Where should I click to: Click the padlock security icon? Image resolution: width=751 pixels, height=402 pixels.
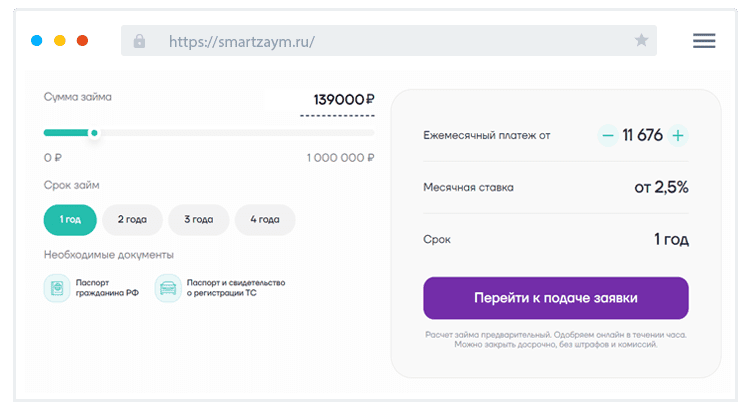[139, 41]
